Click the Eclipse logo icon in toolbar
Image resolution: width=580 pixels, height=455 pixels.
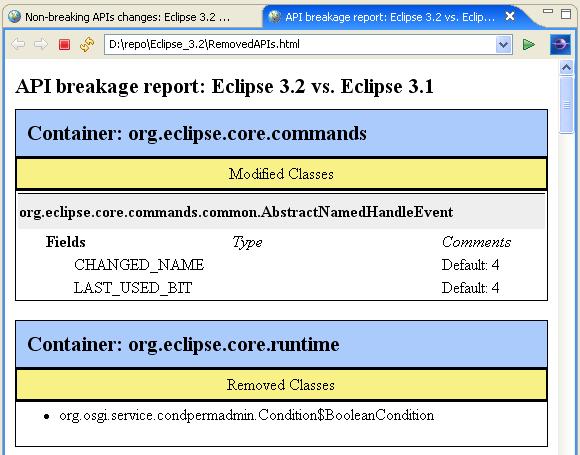[x=560, y=45]
